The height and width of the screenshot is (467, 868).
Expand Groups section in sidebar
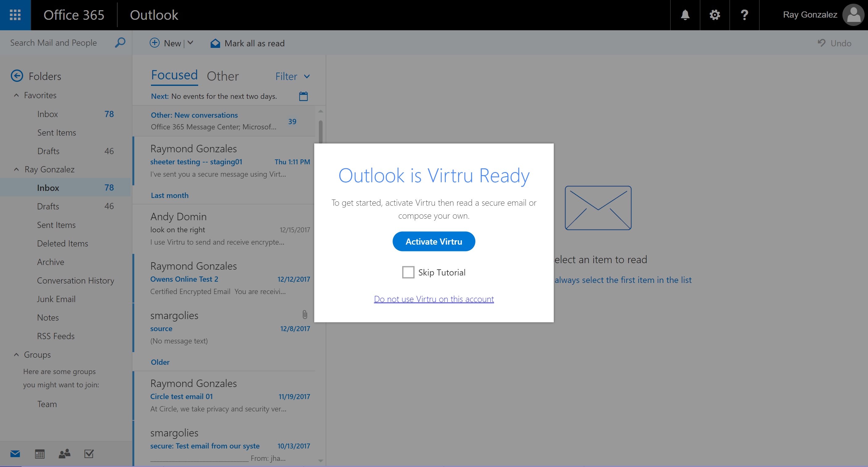(x=16, y=354)
